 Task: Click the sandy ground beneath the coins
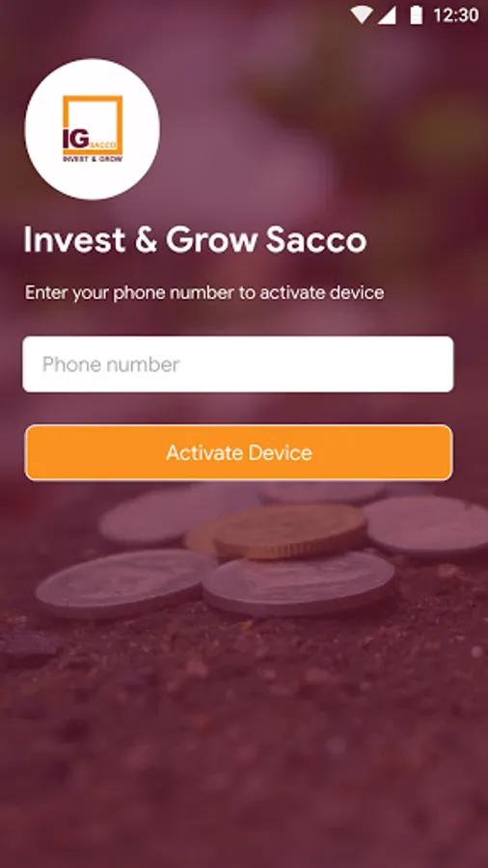243,719
